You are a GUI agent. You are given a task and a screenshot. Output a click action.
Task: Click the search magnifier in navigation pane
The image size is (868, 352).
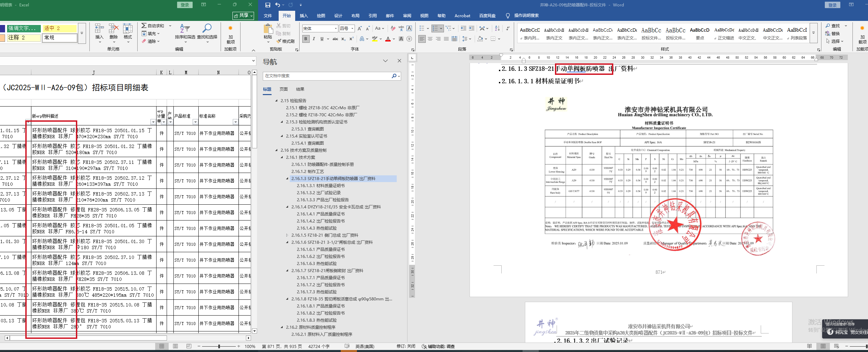click(x=394, y=76)
